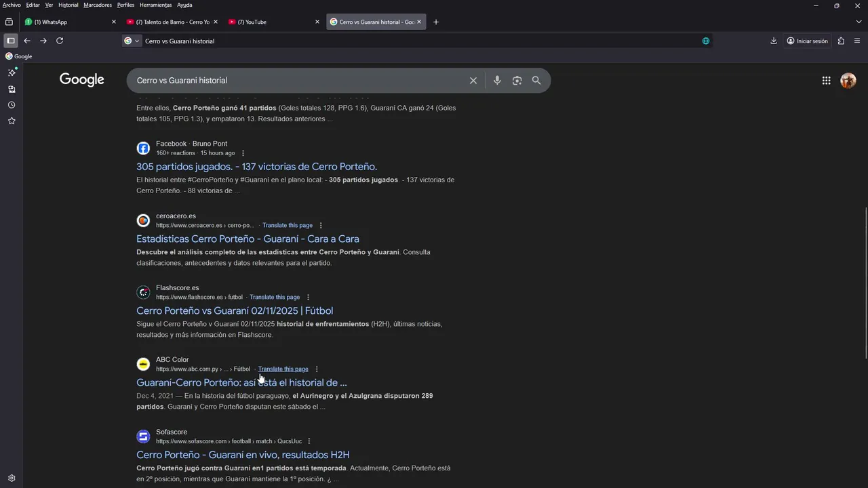The width and height of the screenshot is (868, 488).
Task: Open sidebar settings gear at bottom
Action: pos(12,478)
